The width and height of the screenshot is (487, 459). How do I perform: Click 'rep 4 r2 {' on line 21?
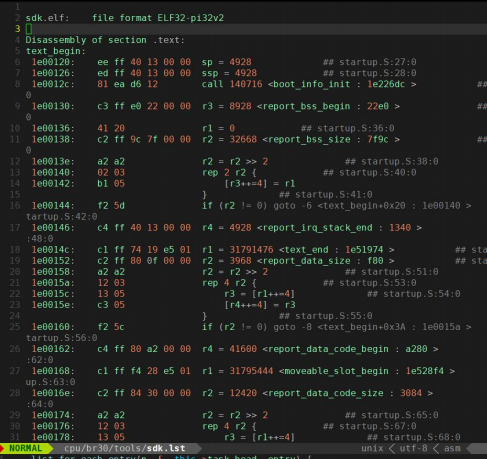[x=229, y=283]
